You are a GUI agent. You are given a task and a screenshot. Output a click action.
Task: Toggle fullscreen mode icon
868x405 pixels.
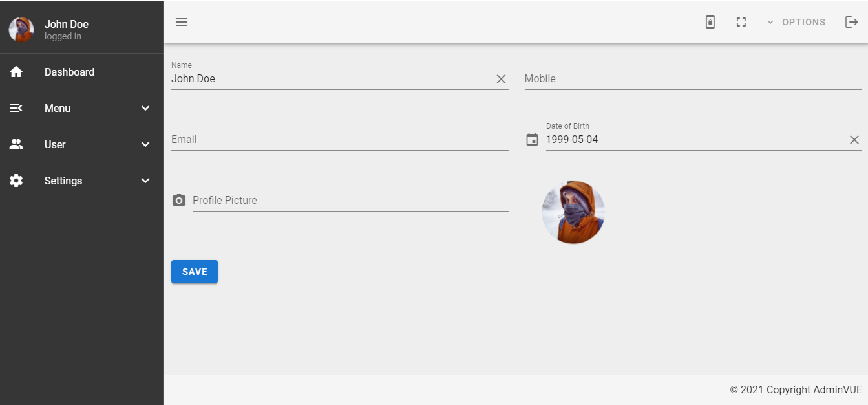[741, 22]
